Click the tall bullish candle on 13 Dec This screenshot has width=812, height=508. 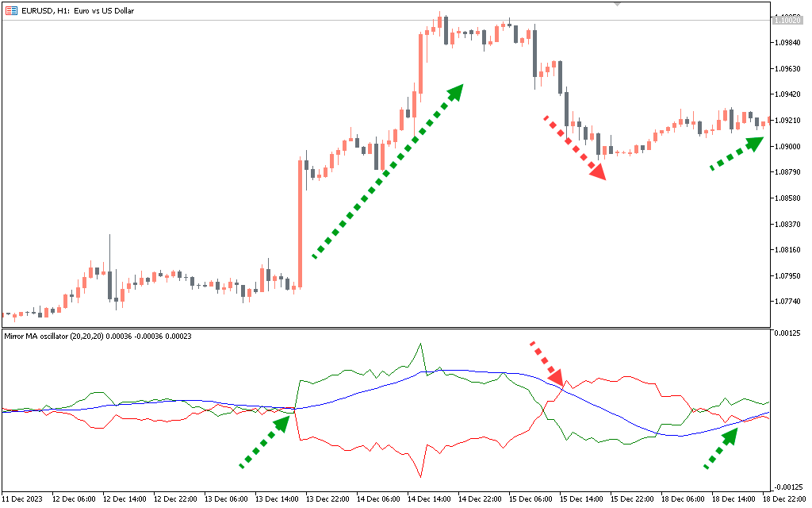pos(300,223)
